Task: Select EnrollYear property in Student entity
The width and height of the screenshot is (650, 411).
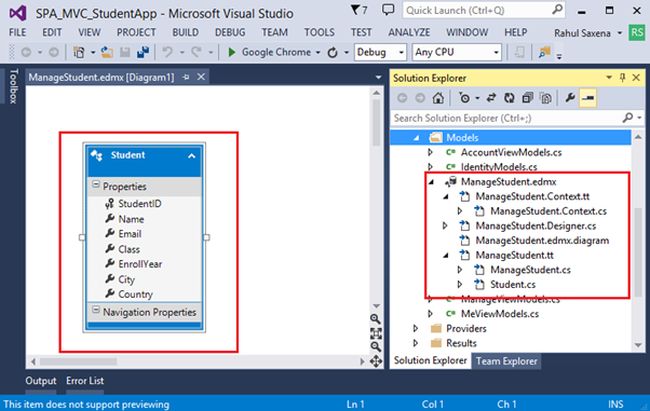Action: 140,264
